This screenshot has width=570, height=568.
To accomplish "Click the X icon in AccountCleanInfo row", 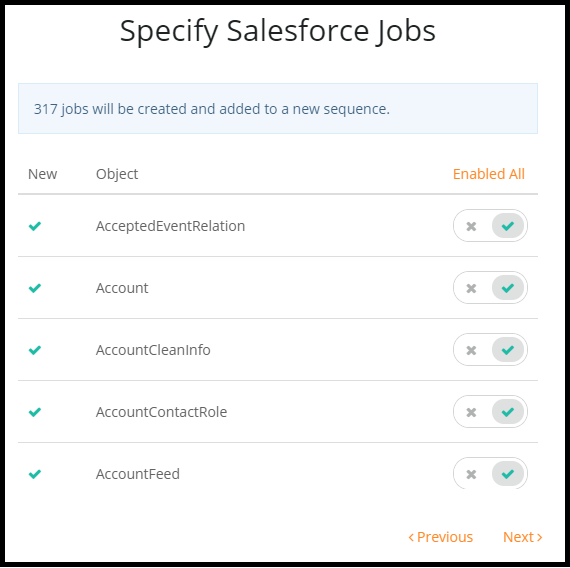I will [471, 351].
